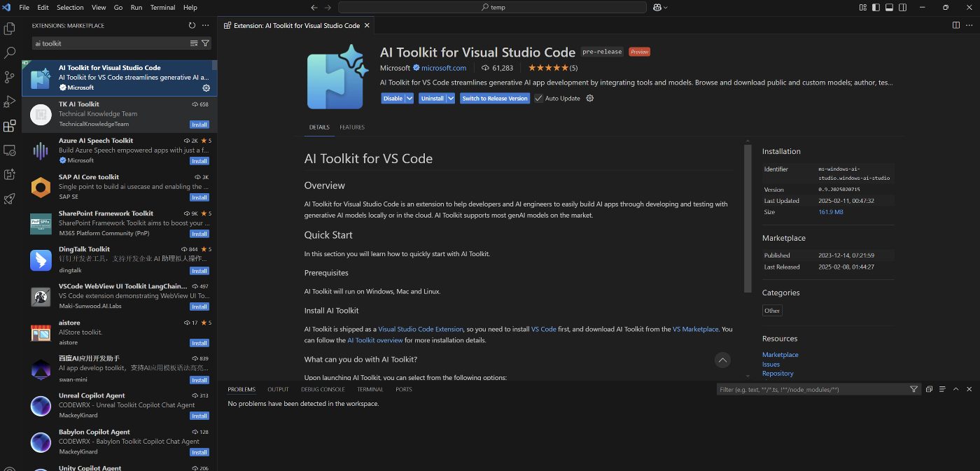
Task: Open the manage gear for AI Toolkit list item
Action: pos(206,87)
